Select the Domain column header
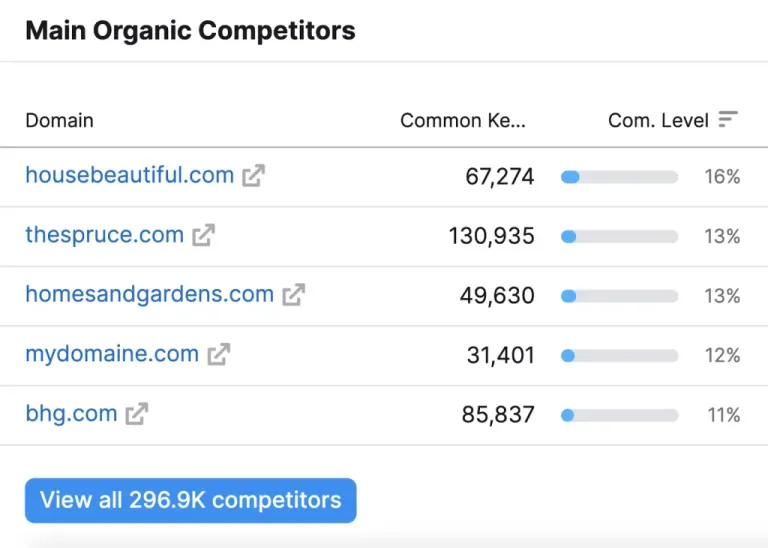Viewport: 768px width, 548px height. (59, 120)
